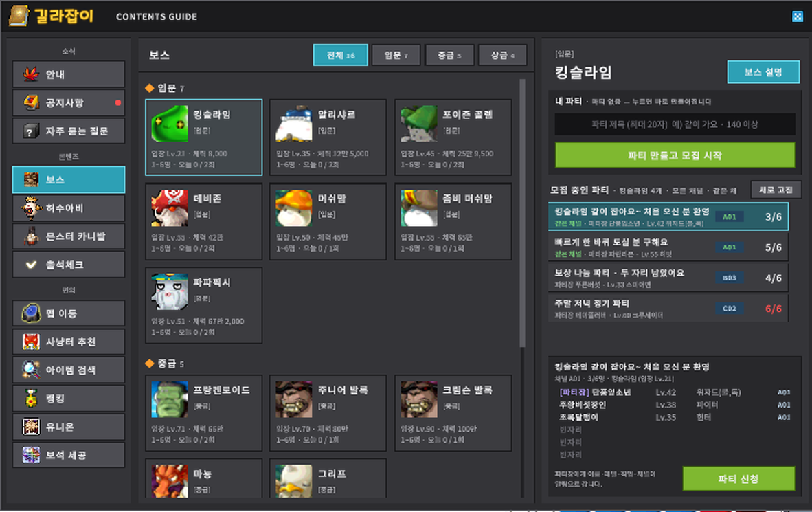Click the boss list vertical scrollbar
The image size is (812, 512).
[x=523, y=213]
